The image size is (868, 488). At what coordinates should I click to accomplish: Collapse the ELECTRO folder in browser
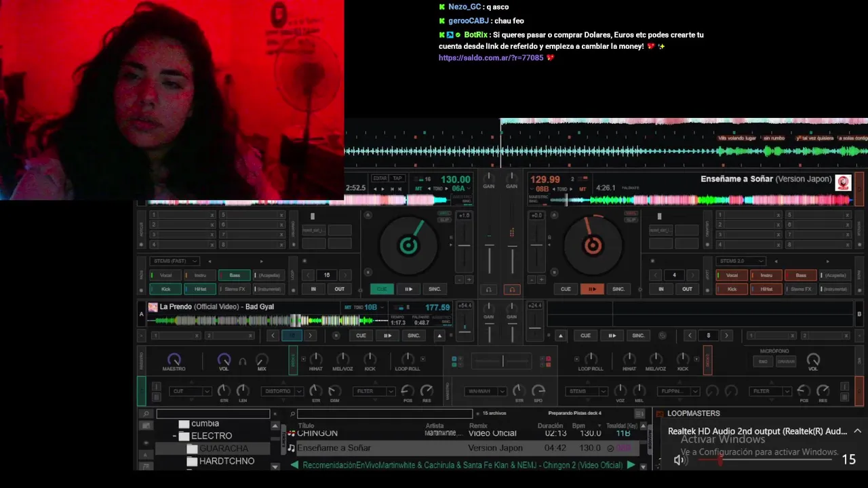174,436
